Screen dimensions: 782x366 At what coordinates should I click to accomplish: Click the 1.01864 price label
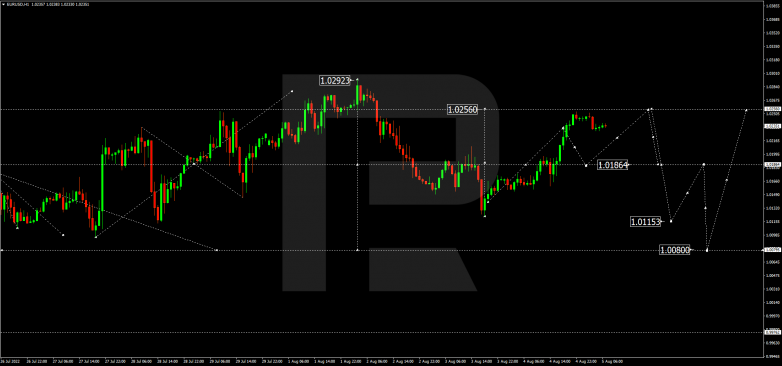coord(613,165)
